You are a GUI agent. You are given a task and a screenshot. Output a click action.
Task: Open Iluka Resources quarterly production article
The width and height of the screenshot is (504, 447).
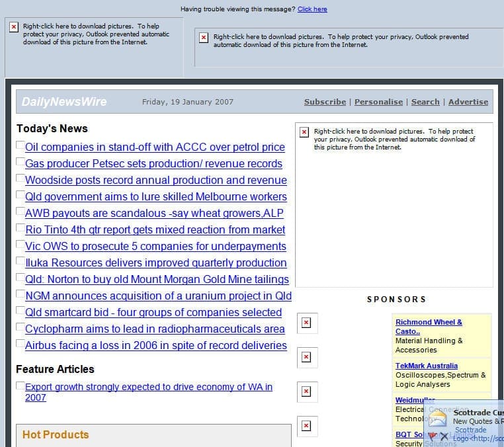(x=156, y=263)
